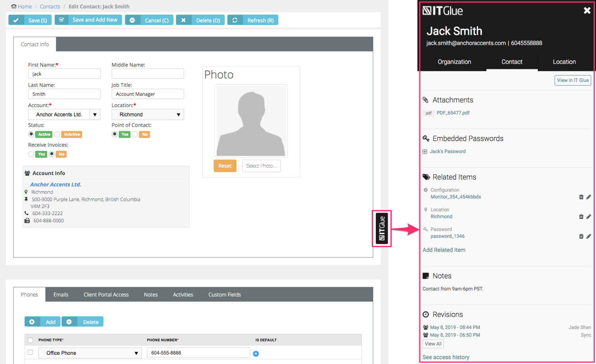Switch to the Emails tab
This screenshot has height=364, width=596.
tap(61, 295)
